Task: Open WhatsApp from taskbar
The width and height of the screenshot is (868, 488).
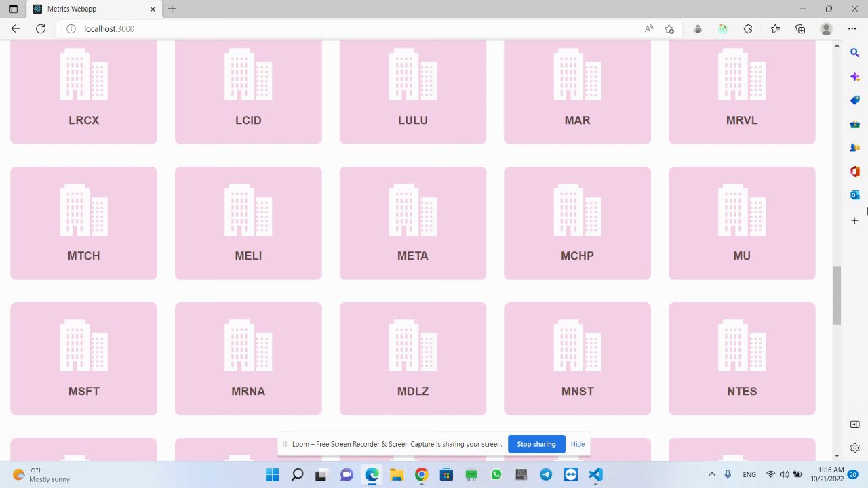Action: point(496,474)
